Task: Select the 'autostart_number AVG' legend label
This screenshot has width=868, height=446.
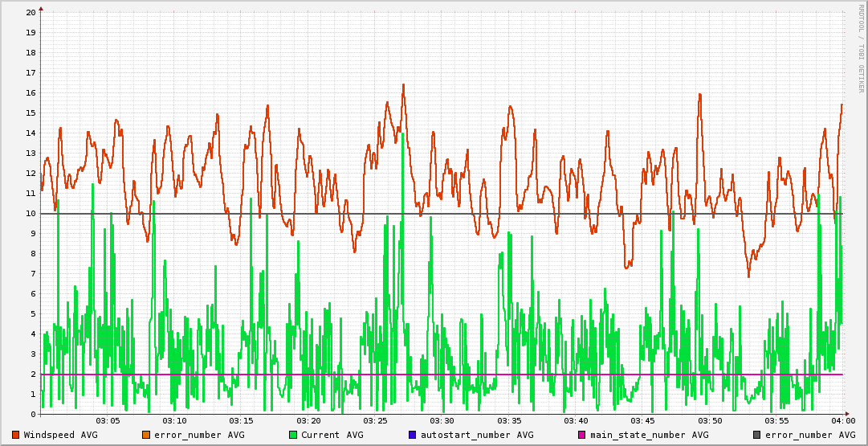Action: click(x=477, y=435)
